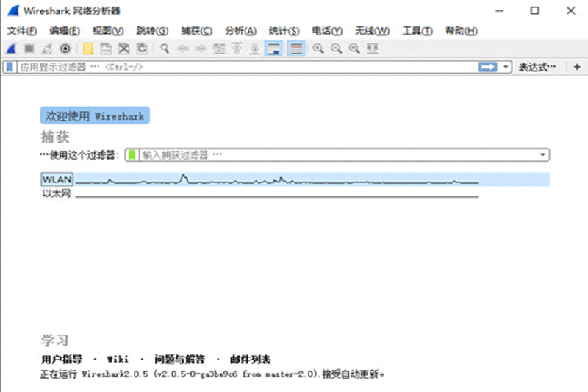This screenshot has width=588, height=392.
Task: Open the 统计(S) menu
Action: point(284,31)
